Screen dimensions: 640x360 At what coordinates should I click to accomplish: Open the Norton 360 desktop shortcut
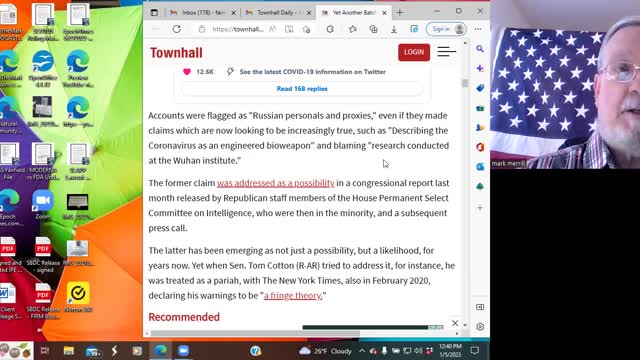[78, 297]
